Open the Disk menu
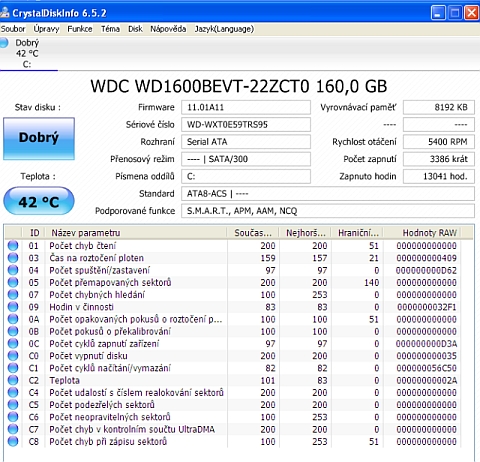480x462 pixels. pos(135,29)
